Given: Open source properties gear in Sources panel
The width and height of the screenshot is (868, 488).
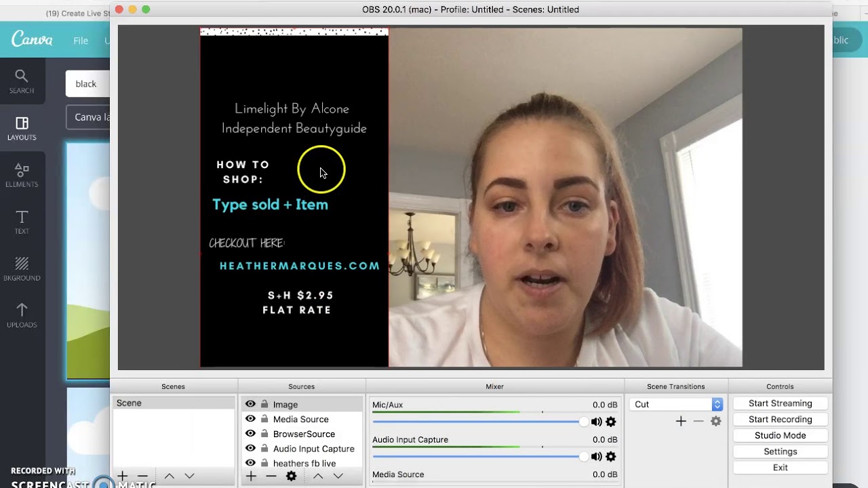Looking at the screenshot, I should pos(291,476).
